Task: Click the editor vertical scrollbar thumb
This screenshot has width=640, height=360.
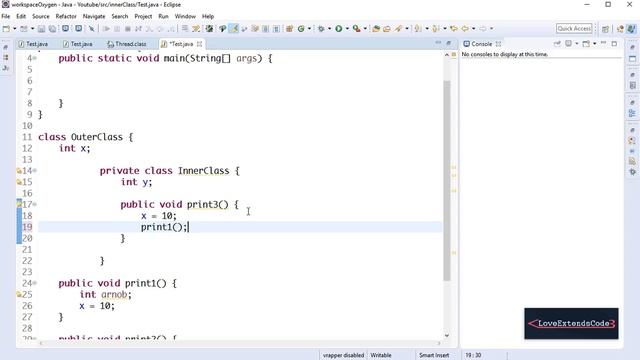Action: pos(447,180)
